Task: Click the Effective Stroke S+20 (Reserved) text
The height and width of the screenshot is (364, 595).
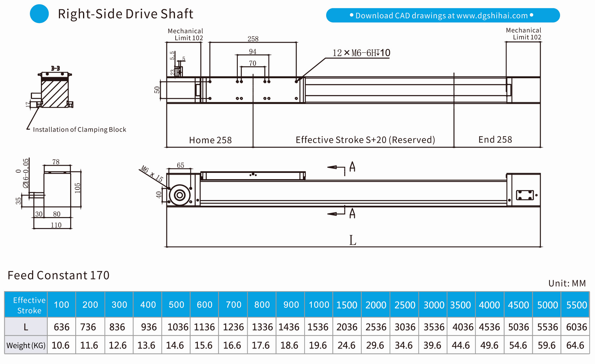Action: pyautogui.click(x=365, y=140)
